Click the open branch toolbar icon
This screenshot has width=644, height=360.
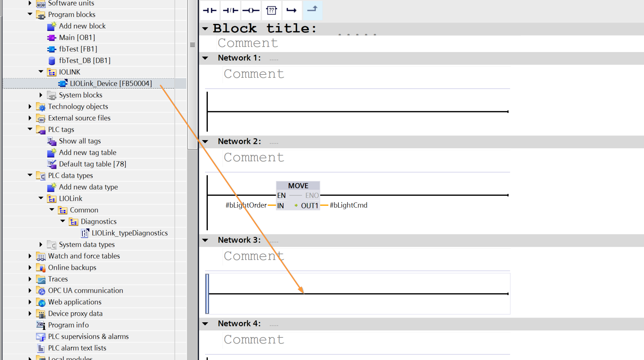(x=291, y=10)
